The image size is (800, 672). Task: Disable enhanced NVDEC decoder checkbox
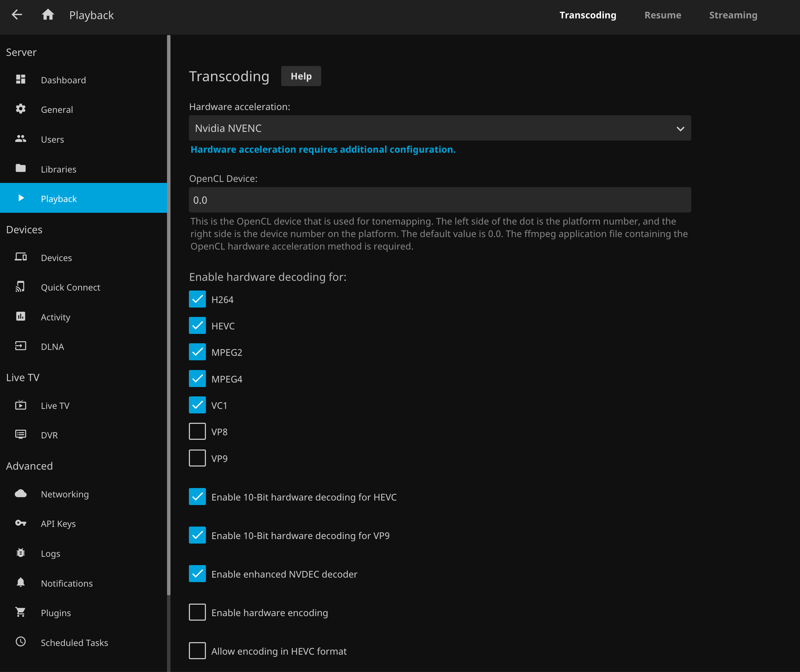(197, 574)
